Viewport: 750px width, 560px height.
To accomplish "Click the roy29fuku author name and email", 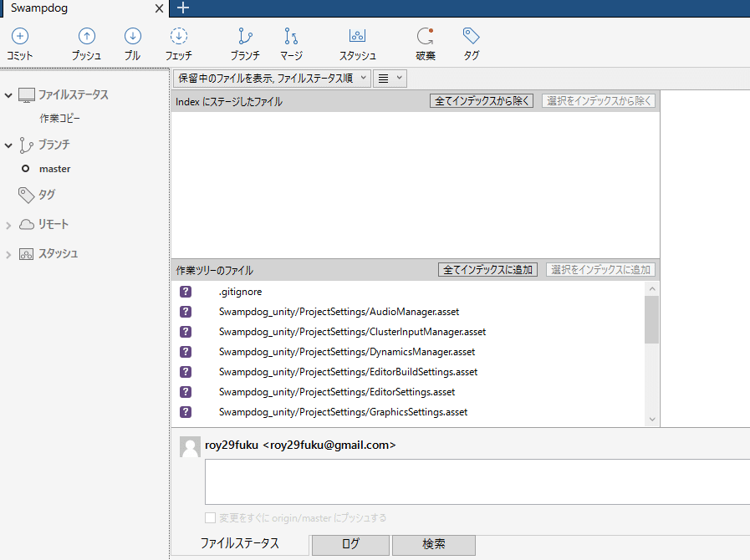I will [300, 445].
